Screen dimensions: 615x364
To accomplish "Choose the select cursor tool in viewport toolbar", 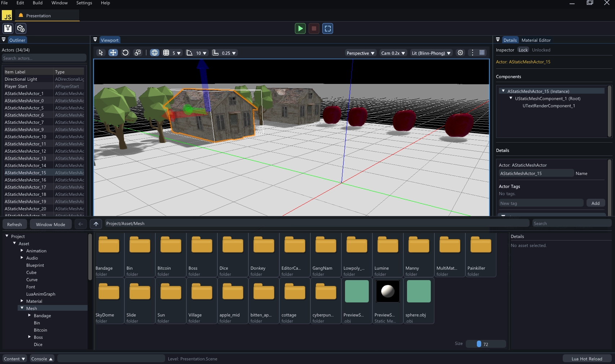I will (x=101, y=53).
